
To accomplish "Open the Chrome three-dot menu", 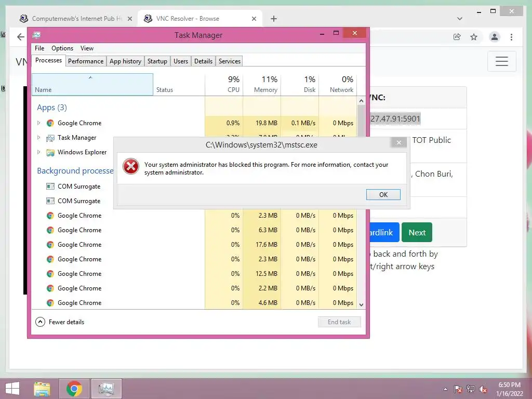I will pyautogui.click(x=511, y=37).
